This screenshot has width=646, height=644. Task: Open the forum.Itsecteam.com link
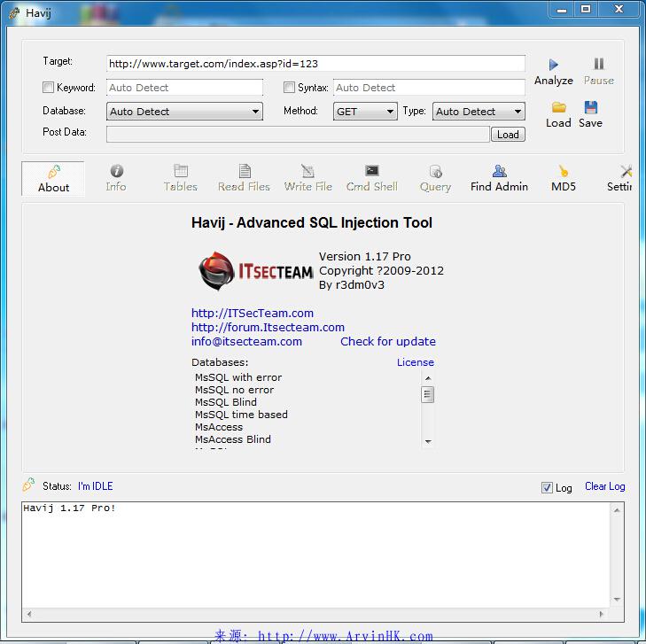pyautogui.click(x=268, y=328)
